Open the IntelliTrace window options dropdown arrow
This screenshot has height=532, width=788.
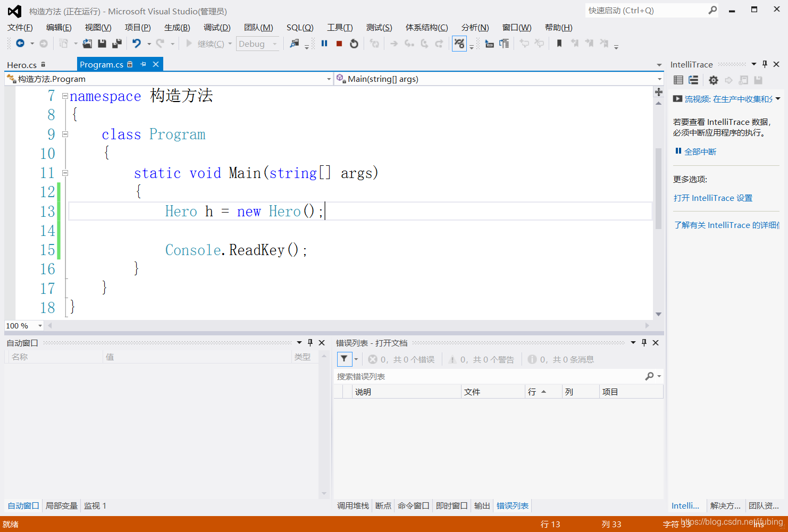point(754,64)
